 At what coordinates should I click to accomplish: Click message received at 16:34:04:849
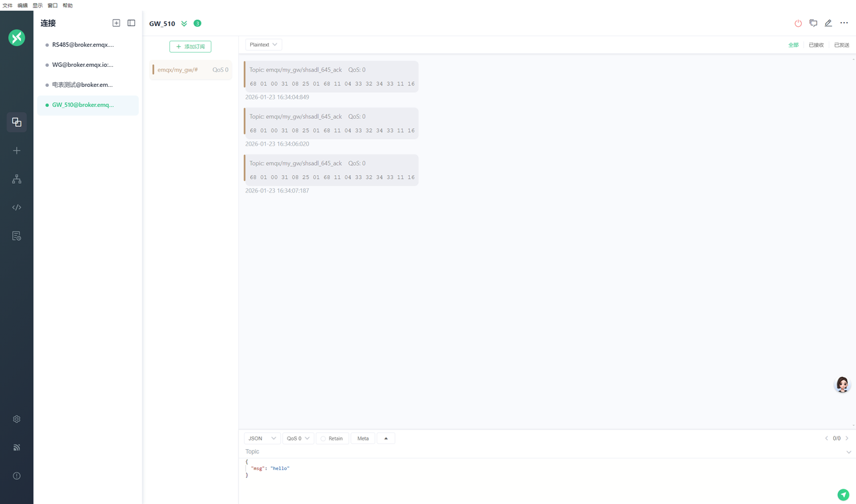pyautogui.click(x=331, y=77)
